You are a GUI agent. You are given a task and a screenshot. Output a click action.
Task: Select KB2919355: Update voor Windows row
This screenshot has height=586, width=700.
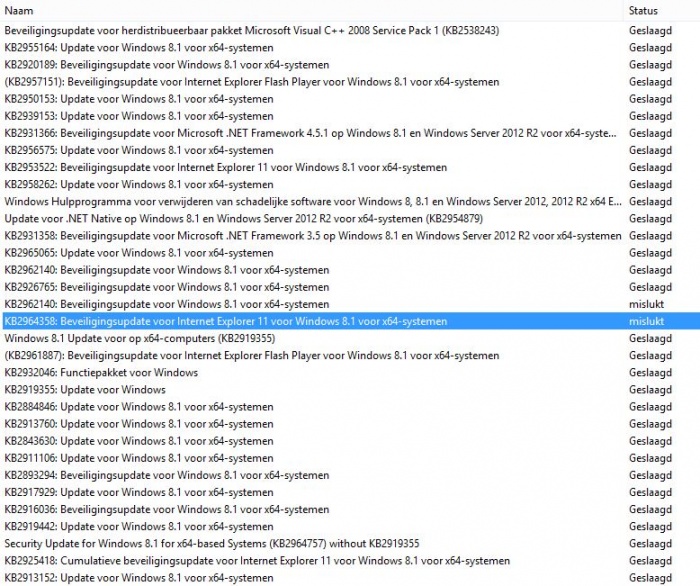pos(350,390)
